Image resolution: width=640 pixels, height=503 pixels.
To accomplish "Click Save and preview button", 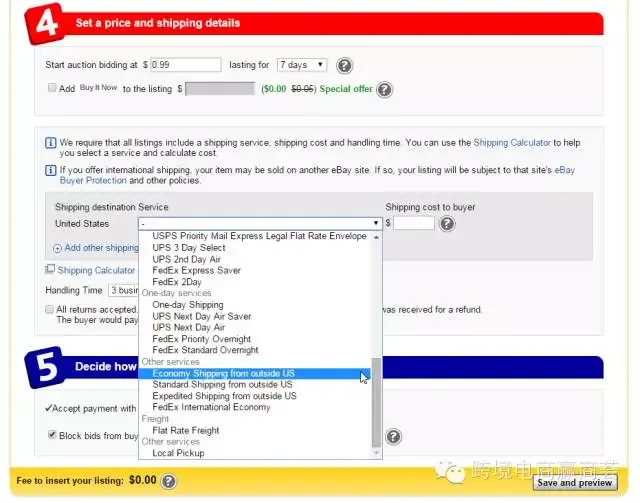I will tap(575, 483).
